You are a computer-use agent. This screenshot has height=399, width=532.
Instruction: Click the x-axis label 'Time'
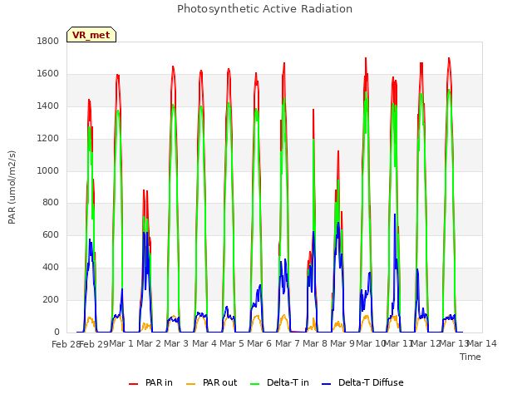(470, 357)
